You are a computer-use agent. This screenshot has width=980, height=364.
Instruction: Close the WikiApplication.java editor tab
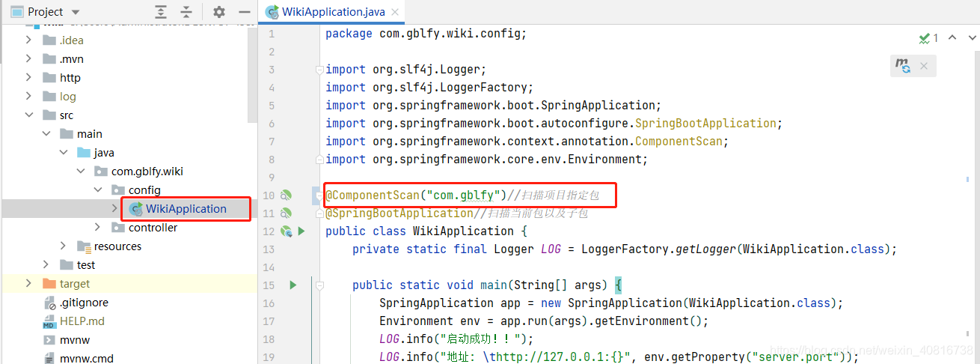point(393,12)
